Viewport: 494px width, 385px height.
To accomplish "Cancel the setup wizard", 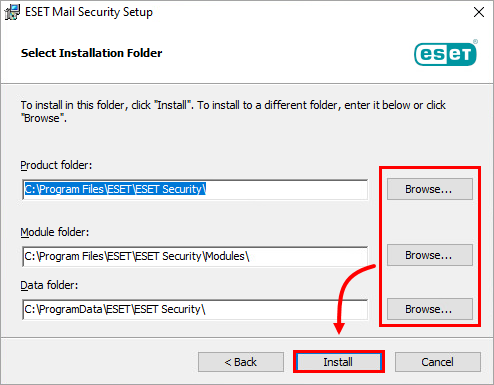I will 438,362.
